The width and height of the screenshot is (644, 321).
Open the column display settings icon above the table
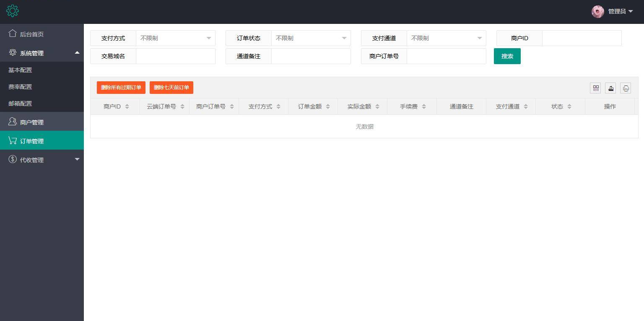[595, 88]
